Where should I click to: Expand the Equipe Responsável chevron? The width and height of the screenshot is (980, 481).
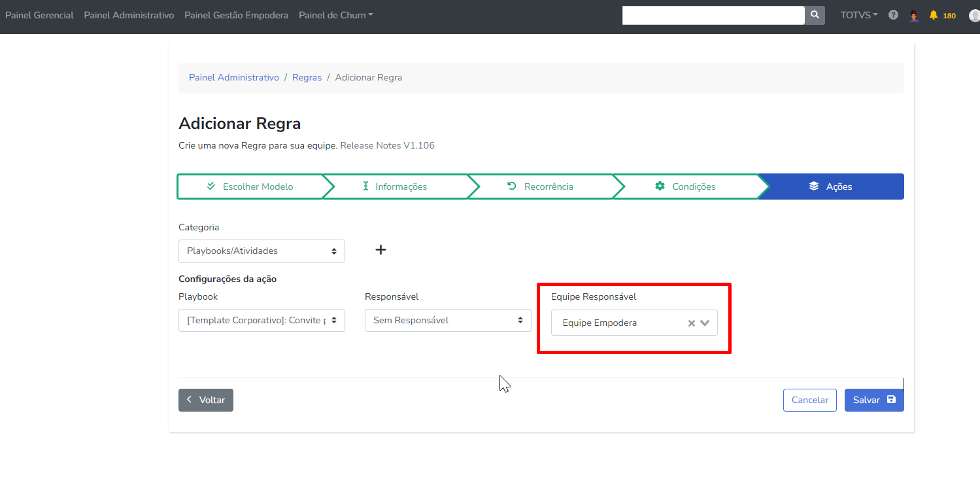(x=705, y=323)
